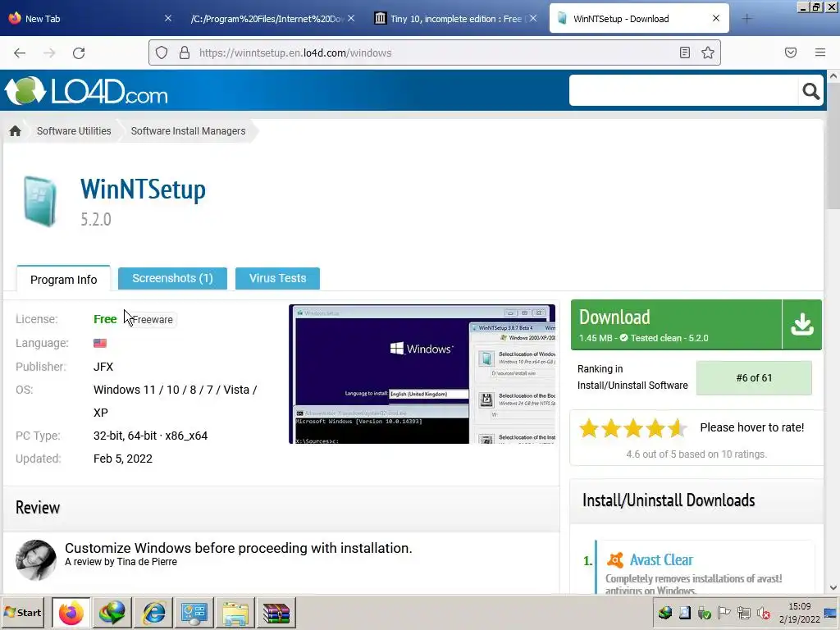Click the search magnifier button
Viewport: 840px width, 630px height.
click(x=811, y=91)
